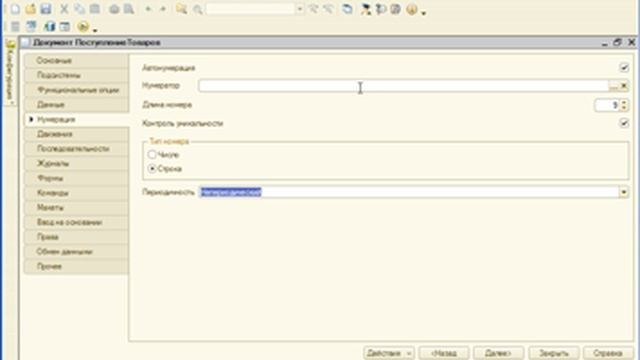Switch to the Ввод на основании tab
The width and height of the screenshot is (640, 360).
(x=77, y=222)
